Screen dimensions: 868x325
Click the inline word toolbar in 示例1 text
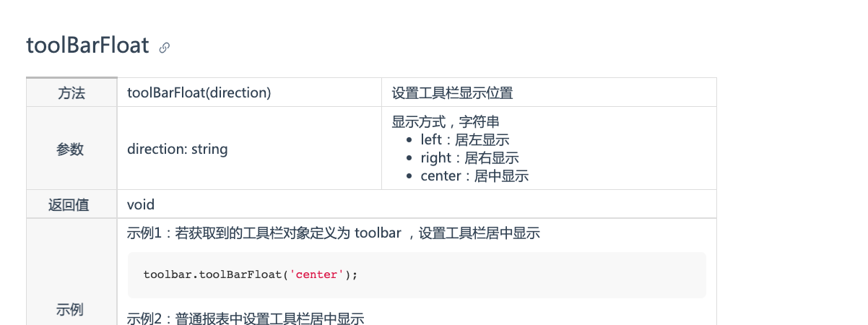[378, 233]
